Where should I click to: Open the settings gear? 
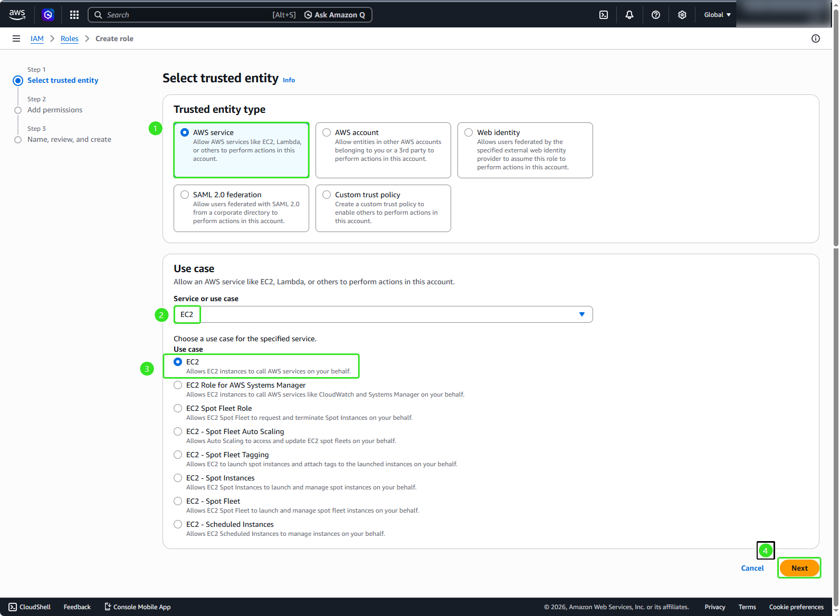(x=682, y=15)
